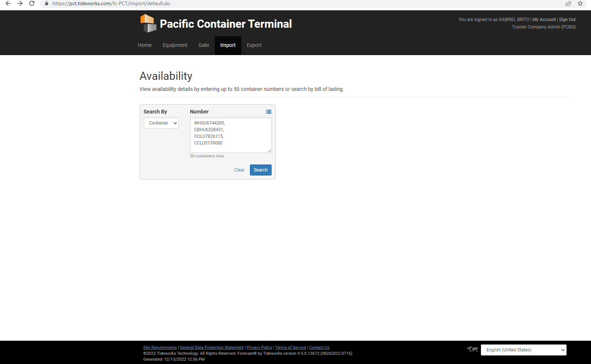Open Contact Us link
This screenshot has height=364, width=591.
(x=319, y=347)
